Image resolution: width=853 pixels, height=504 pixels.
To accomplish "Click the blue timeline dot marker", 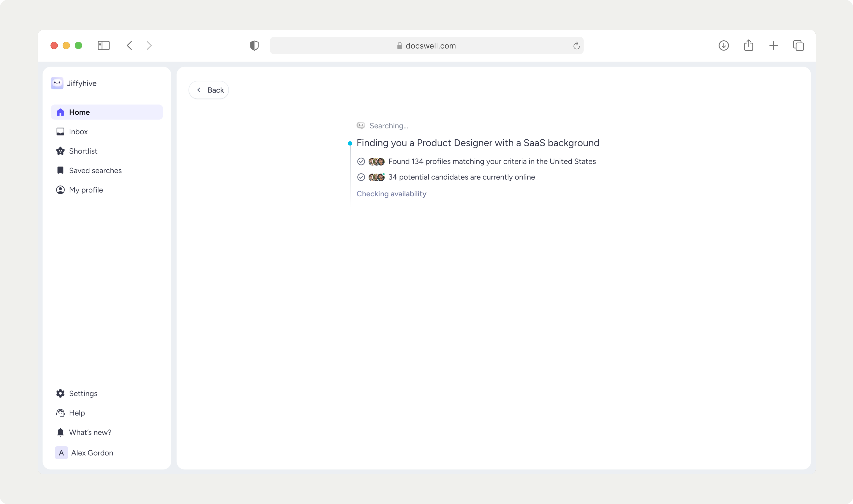I will pos(350,143).
